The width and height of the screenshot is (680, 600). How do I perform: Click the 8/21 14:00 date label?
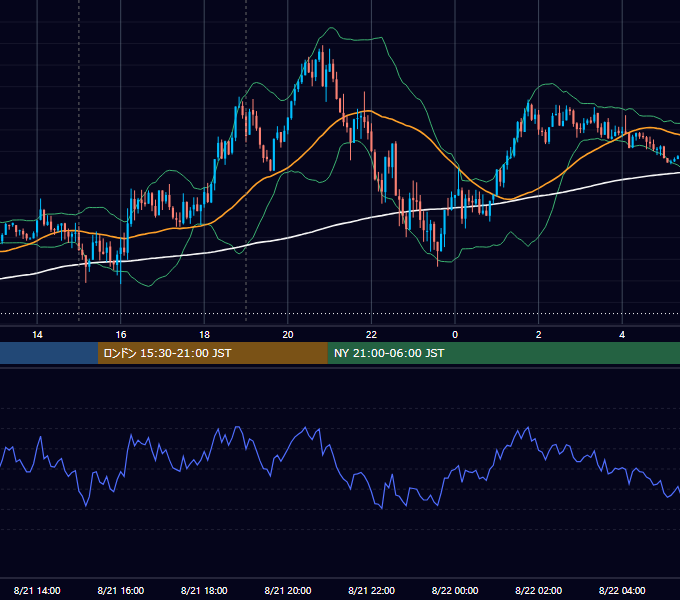[x=37, y=590]
